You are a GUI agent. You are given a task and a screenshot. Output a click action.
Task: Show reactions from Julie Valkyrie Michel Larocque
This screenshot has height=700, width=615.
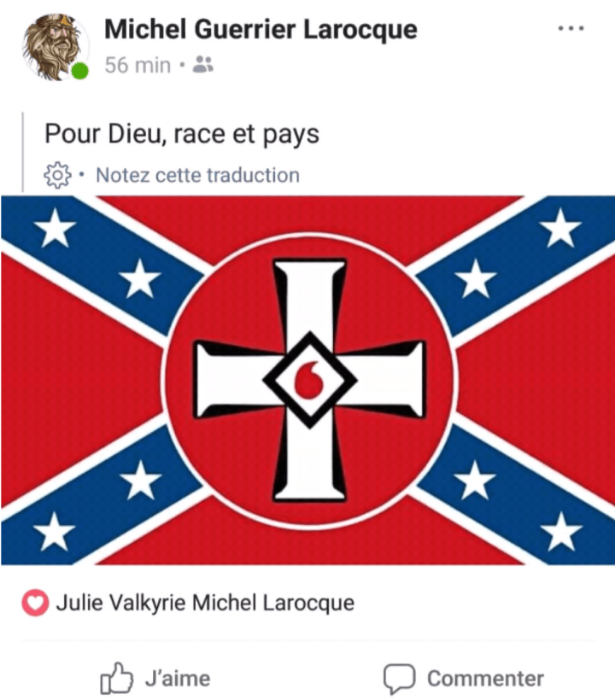205,603
